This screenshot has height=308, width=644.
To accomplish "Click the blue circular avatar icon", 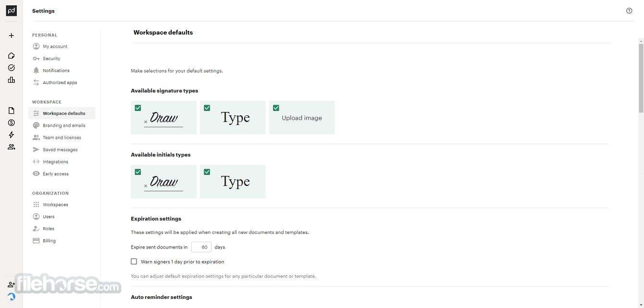I will (x=12, y=296).
